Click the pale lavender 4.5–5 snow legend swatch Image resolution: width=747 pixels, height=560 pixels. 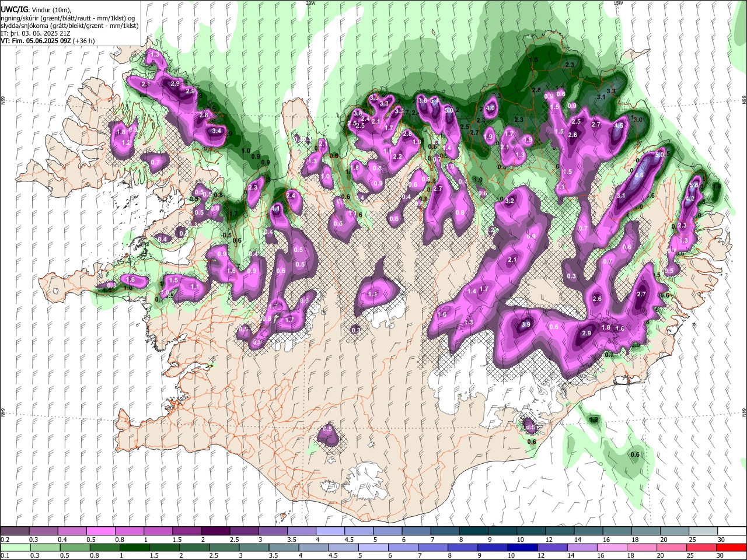point(358,531)
